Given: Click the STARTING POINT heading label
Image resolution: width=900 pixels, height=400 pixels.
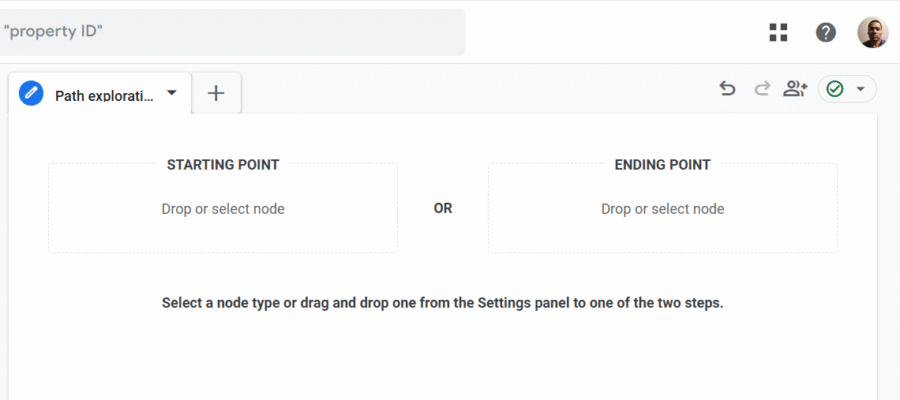Looking at the screenshot, I should click(223, 165).
